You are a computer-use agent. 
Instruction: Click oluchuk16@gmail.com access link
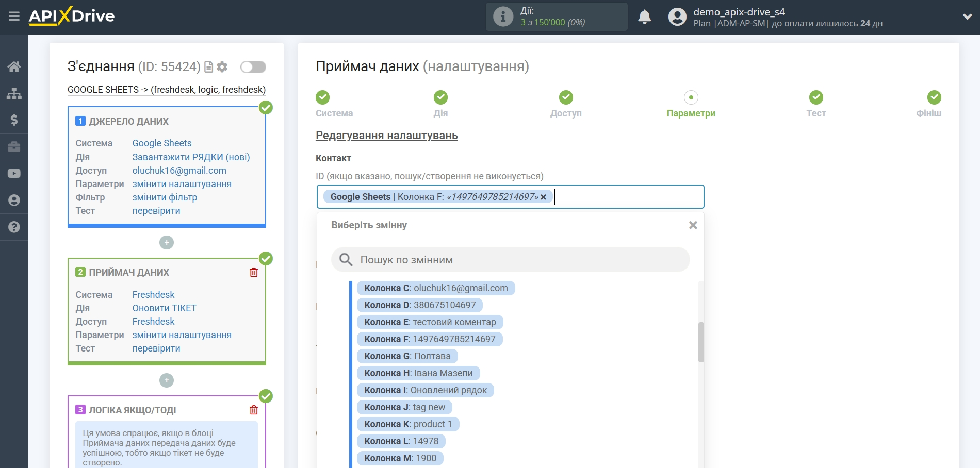coord(179,171)
